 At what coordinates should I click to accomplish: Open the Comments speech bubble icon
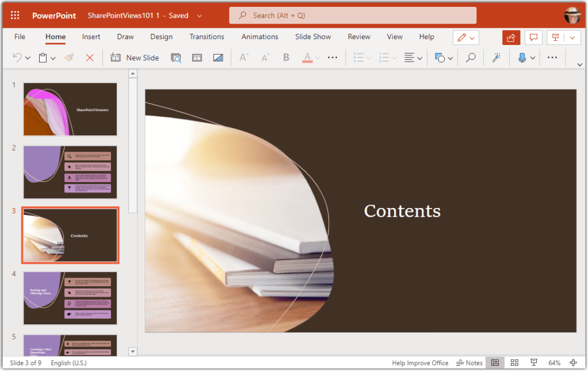pos(533,37)
